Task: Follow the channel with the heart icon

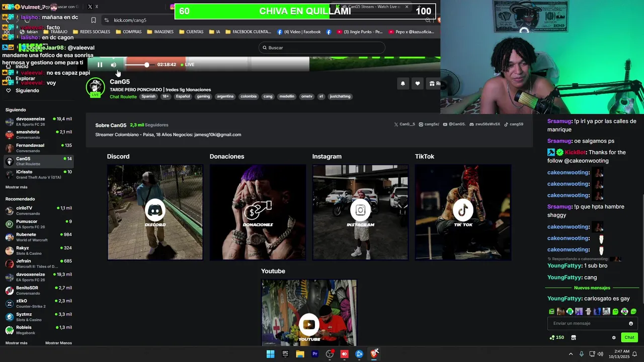Action: tap(417, 83)
